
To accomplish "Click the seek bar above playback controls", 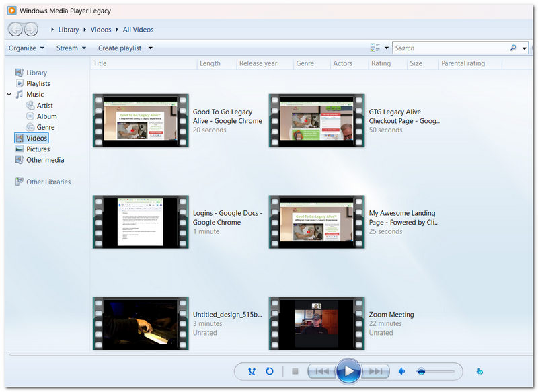I will tap(271, 354).
